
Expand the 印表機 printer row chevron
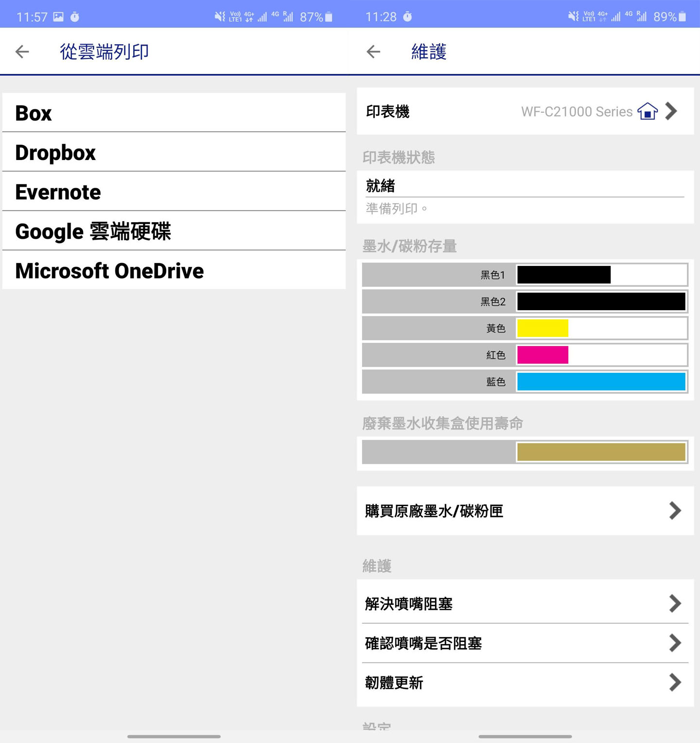[x=672, y=111]
